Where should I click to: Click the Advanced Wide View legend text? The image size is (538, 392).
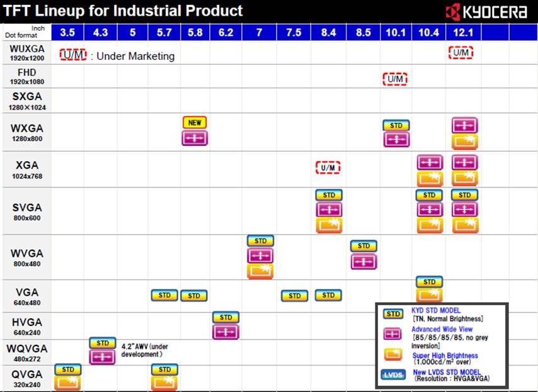click(442, 329)
